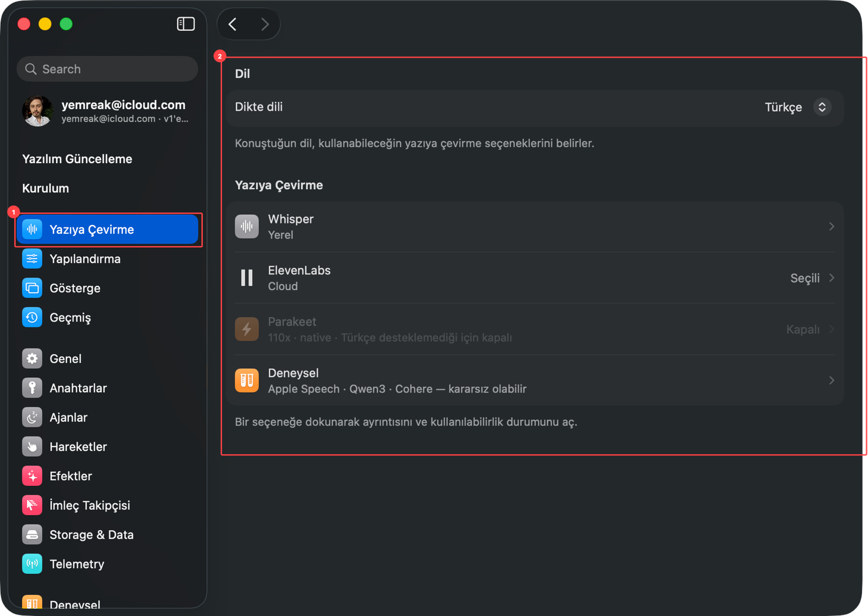868x616 pixels.
Task: Select Storage & Data sidebar item
Action: [x=107, y=534]
